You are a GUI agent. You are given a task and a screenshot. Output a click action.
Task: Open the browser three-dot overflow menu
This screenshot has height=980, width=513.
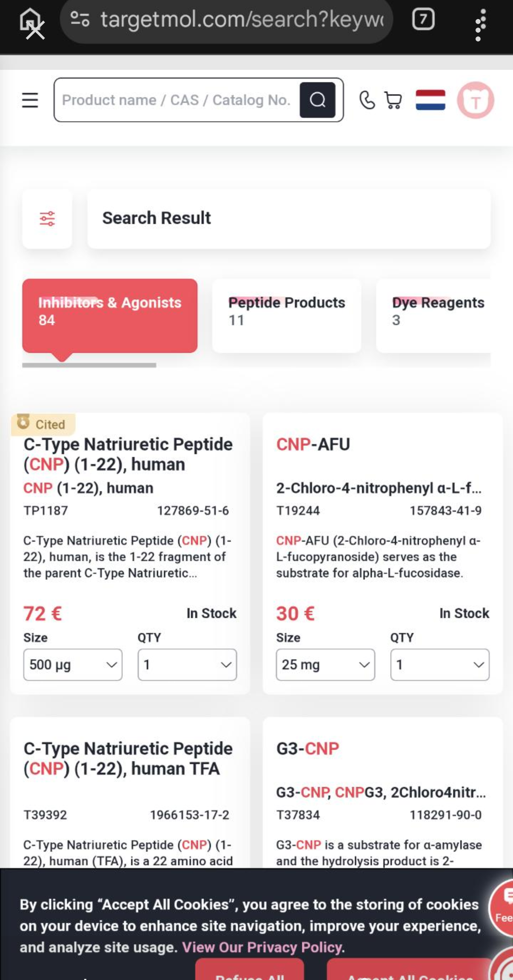coord(480,25)
